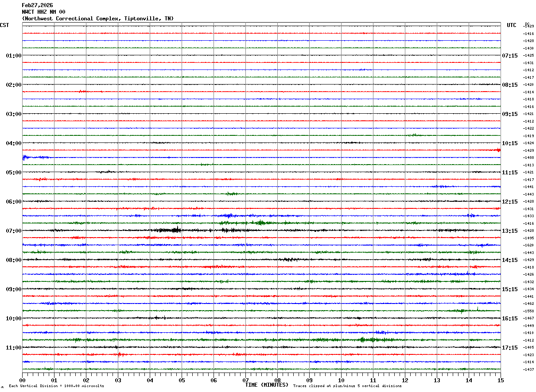
Task: Click the 07:00 CST time label
Action: 13,231
